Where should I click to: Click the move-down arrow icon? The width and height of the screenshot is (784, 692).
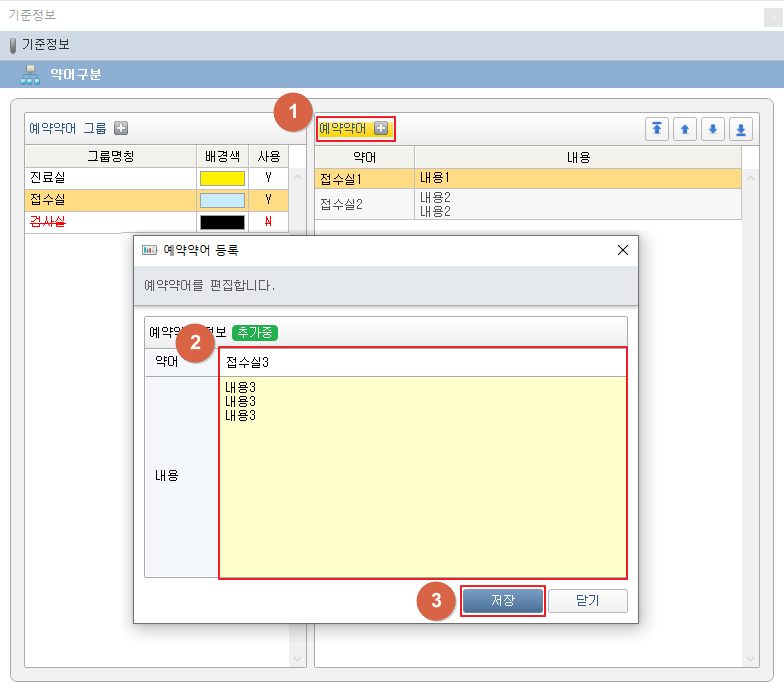[713, 129]
